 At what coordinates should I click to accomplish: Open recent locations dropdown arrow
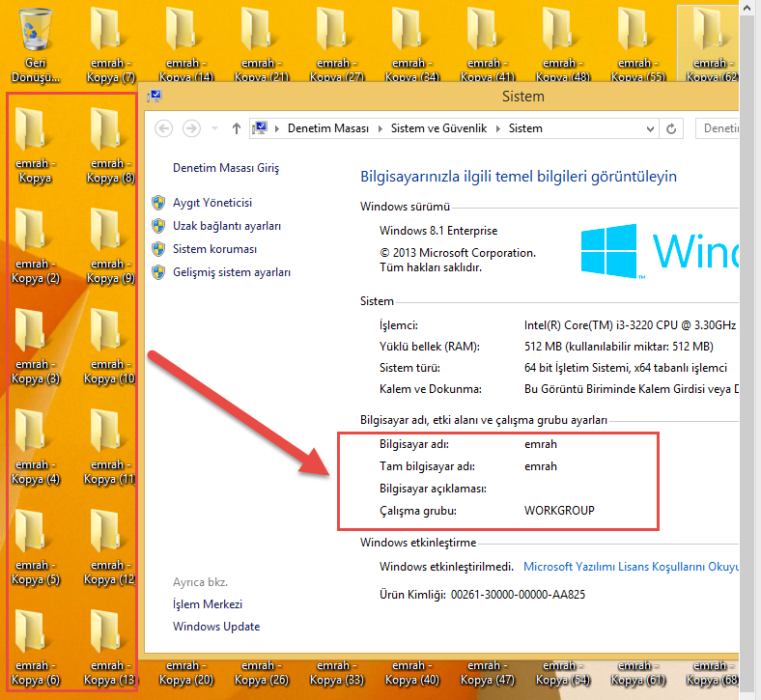(x=214, y=128)
